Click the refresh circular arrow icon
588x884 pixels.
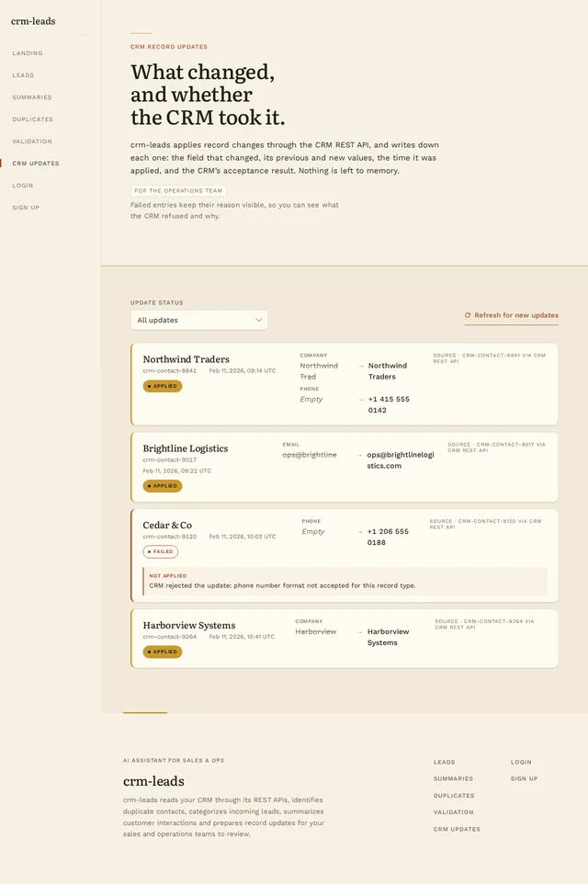(468, 315)
